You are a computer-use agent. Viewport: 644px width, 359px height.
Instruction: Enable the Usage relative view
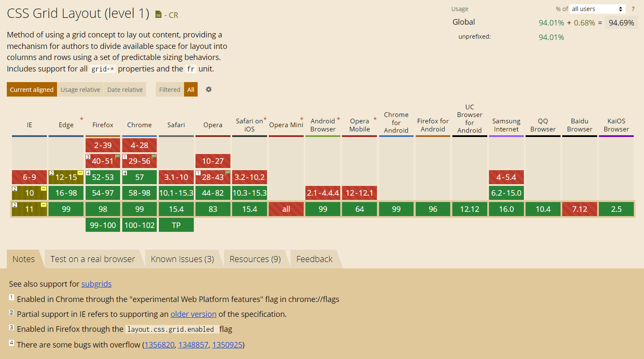(x=80, y=89)
